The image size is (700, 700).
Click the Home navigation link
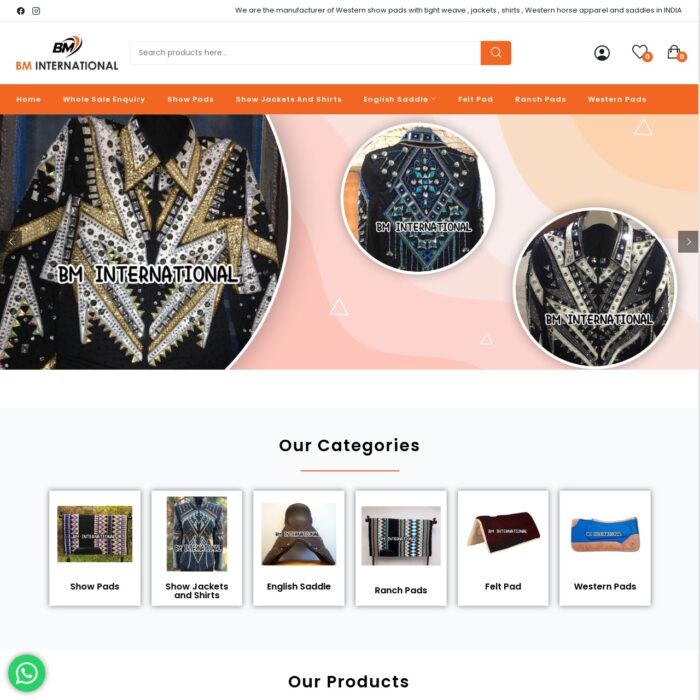[x=29, y=99]
